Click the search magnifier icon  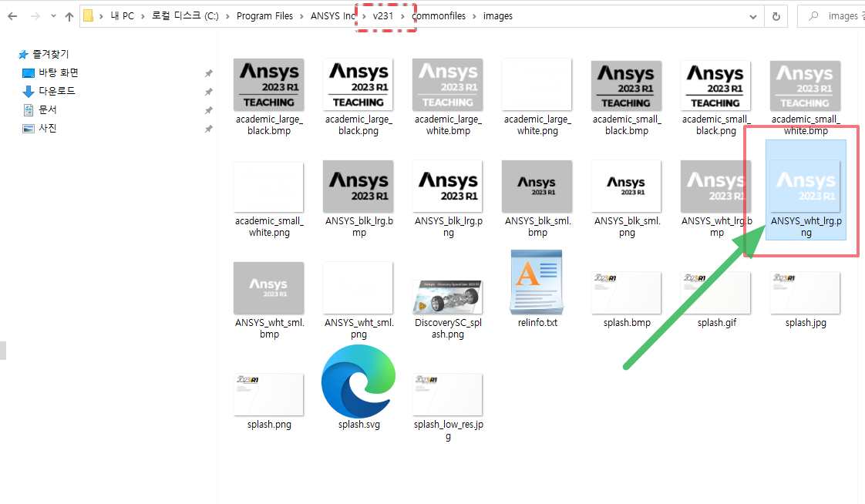813,16
